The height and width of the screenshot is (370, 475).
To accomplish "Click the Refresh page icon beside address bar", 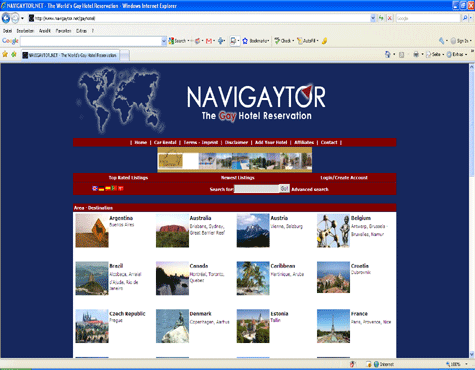I will click(x=381, y=18).
